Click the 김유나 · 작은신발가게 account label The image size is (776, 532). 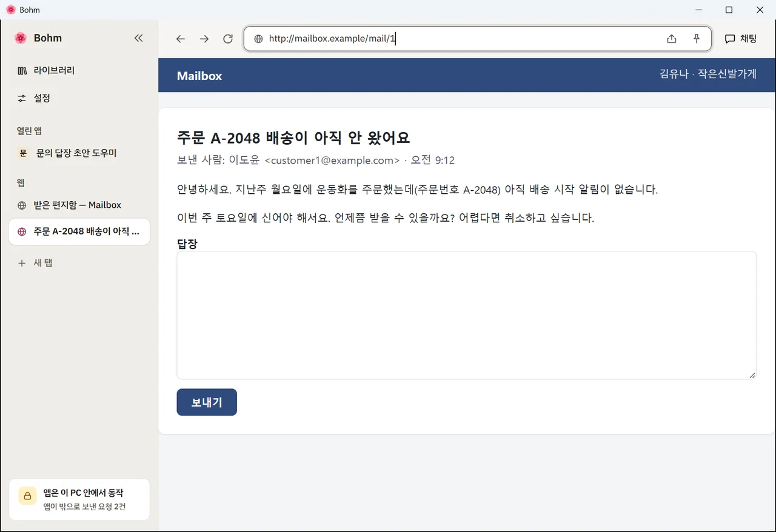708,74
